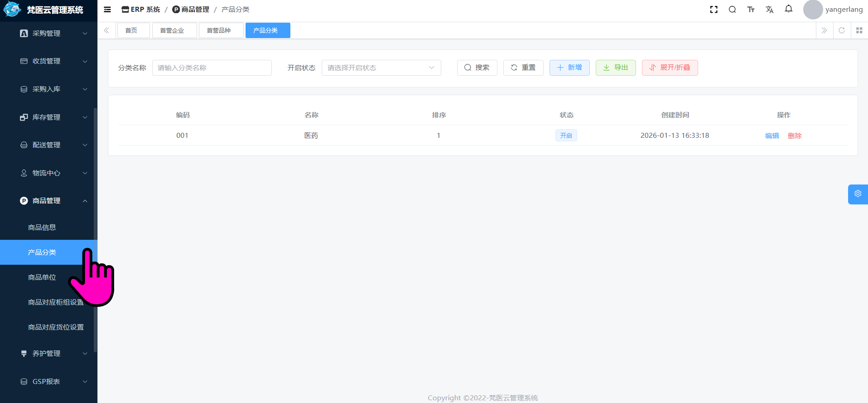Open the tab grid menu icon

tap(859, 30)
